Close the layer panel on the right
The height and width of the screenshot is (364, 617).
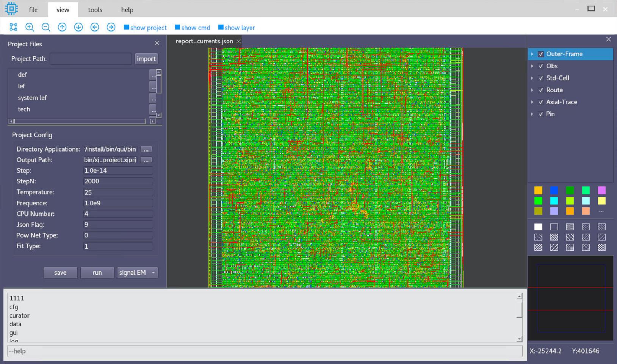coord(608,39)
